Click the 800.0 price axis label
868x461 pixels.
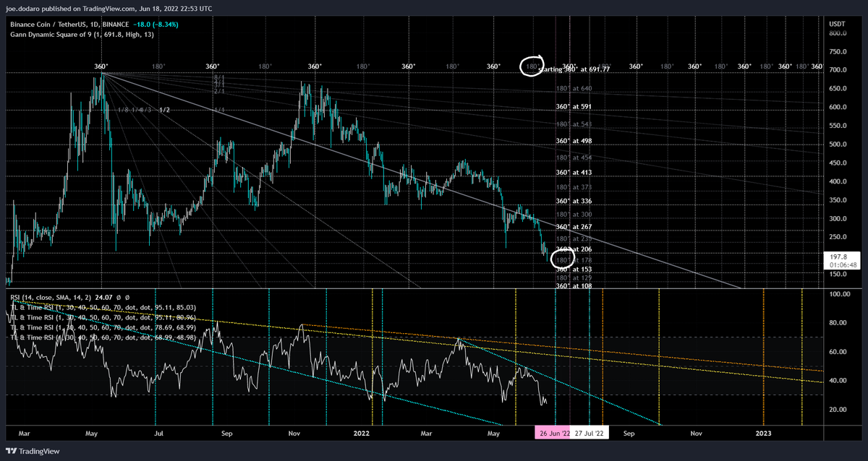837,33
